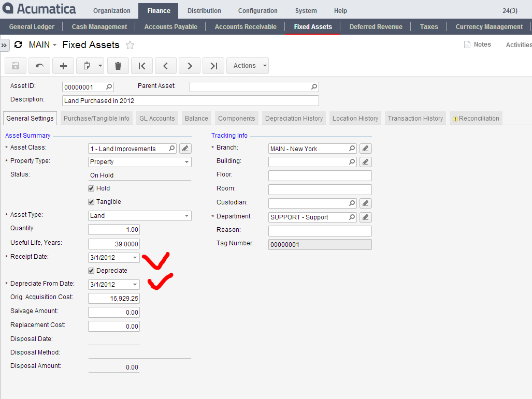532x399 pixels.
Task: Uncheck the Hold checkbox
Action: point(91,188)
